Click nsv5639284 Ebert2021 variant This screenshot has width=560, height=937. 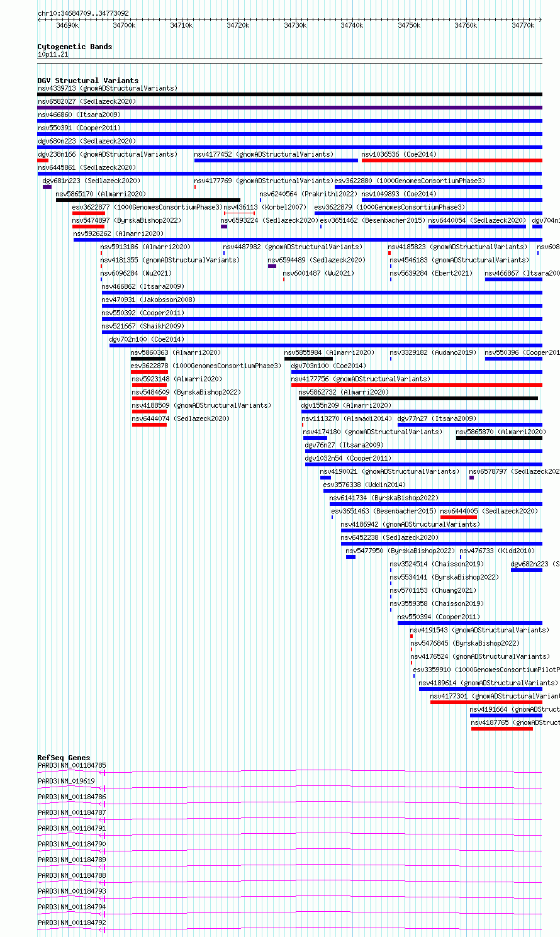431,273
